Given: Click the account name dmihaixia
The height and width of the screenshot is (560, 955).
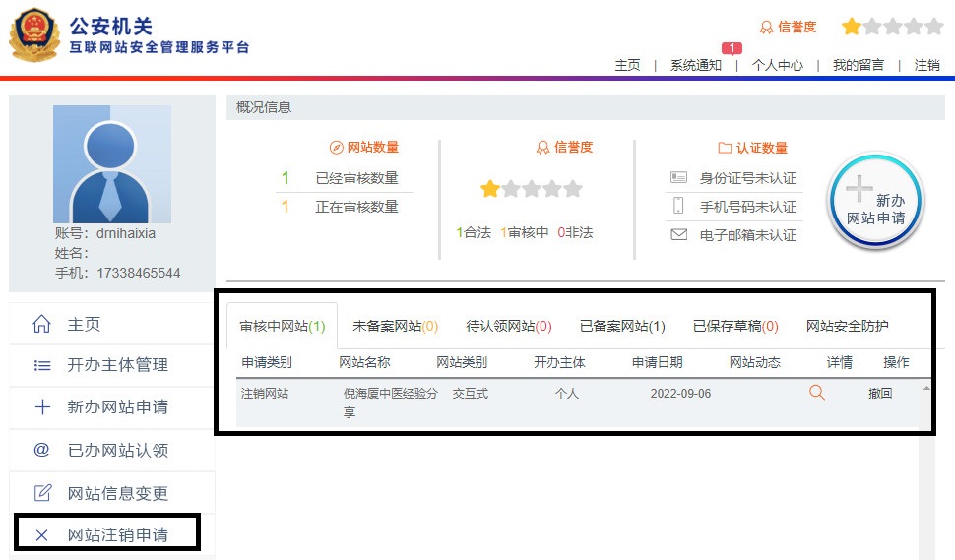Looking at the screenshot, I should 126,233.
